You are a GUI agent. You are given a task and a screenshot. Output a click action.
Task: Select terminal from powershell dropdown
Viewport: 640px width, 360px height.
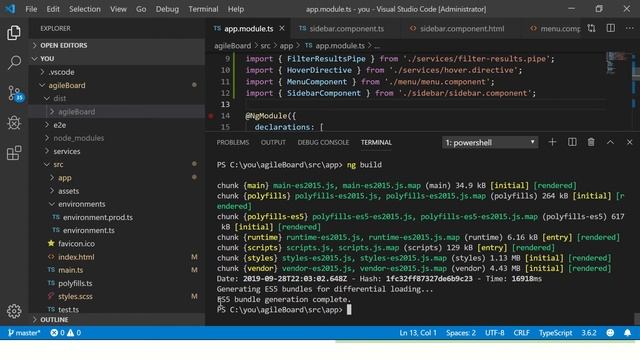click(x=490, y=142)
